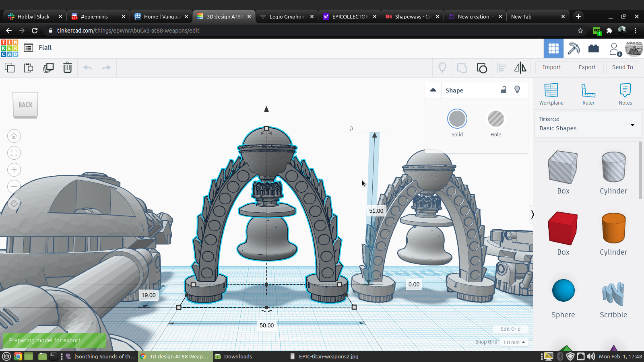
Task: Expand the Basic Shapes library dropdown
Action: (x=632, y=125)
